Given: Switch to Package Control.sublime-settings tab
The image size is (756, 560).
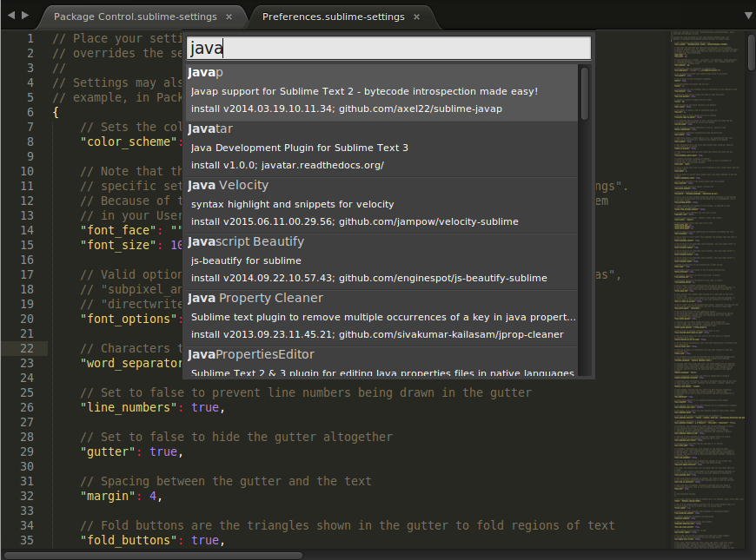Looking at the screenshot, I should (136, 16).
